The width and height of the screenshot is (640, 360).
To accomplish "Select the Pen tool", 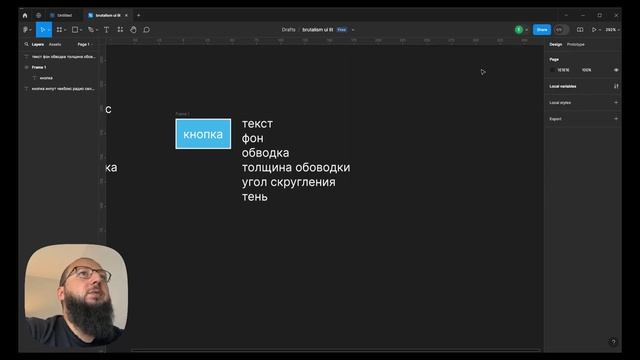I will [91, 30].
